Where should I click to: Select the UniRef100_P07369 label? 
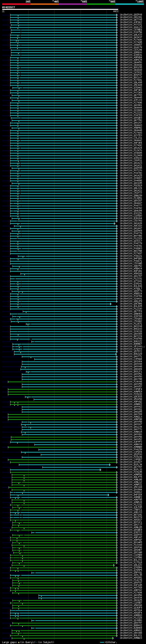131,93
